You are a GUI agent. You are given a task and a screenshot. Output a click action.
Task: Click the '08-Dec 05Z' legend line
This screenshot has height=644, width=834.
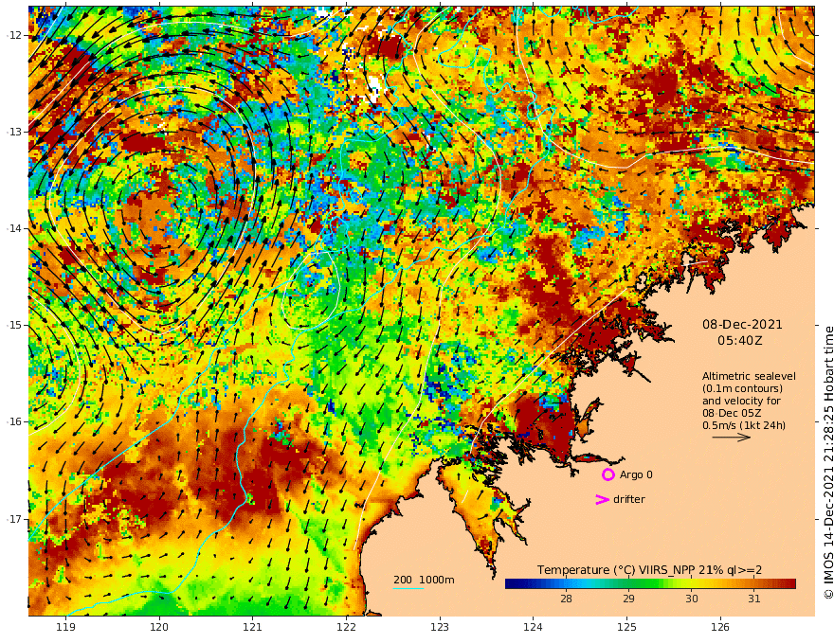732,413
